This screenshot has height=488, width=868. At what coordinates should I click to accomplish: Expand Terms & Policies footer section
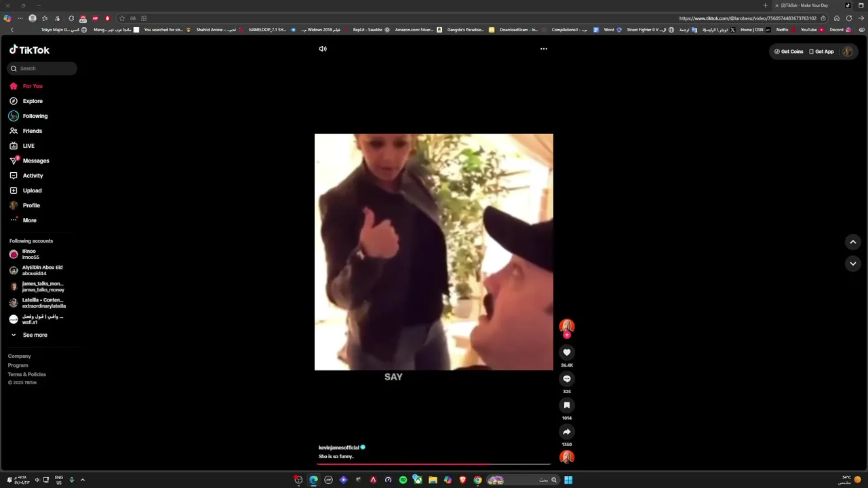coord(27,374)
